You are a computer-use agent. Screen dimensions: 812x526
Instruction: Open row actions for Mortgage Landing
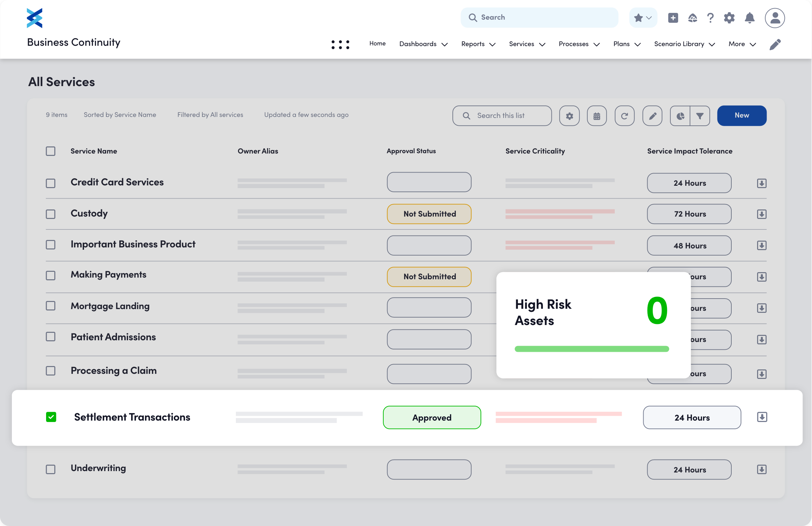(x=762, y=308)
